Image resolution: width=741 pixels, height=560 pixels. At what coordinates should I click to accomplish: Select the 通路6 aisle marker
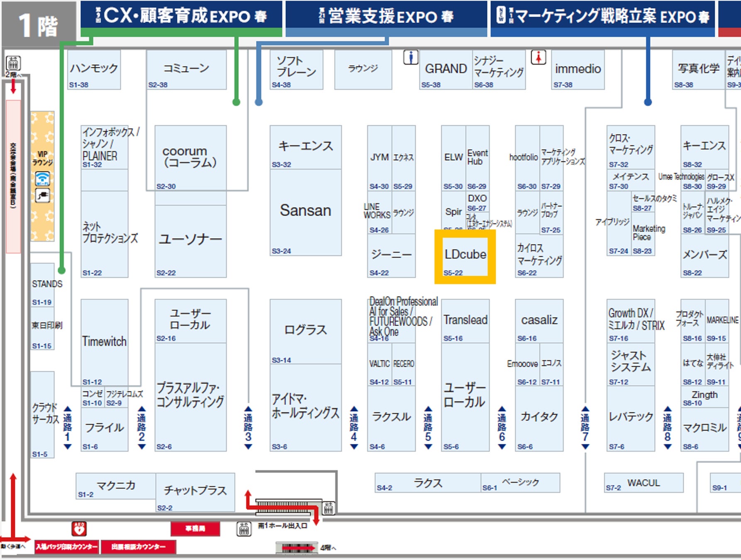pyautogui.click(x=502, y=428)
